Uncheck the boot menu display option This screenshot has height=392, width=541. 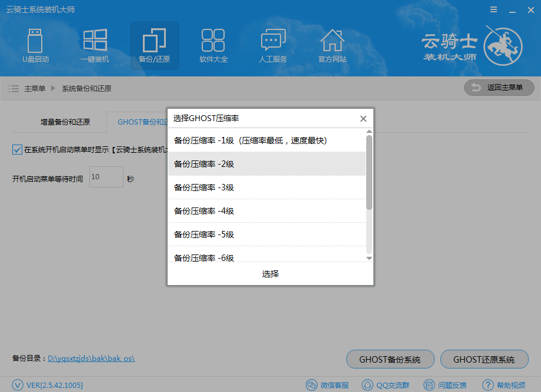tap(16, 149)
